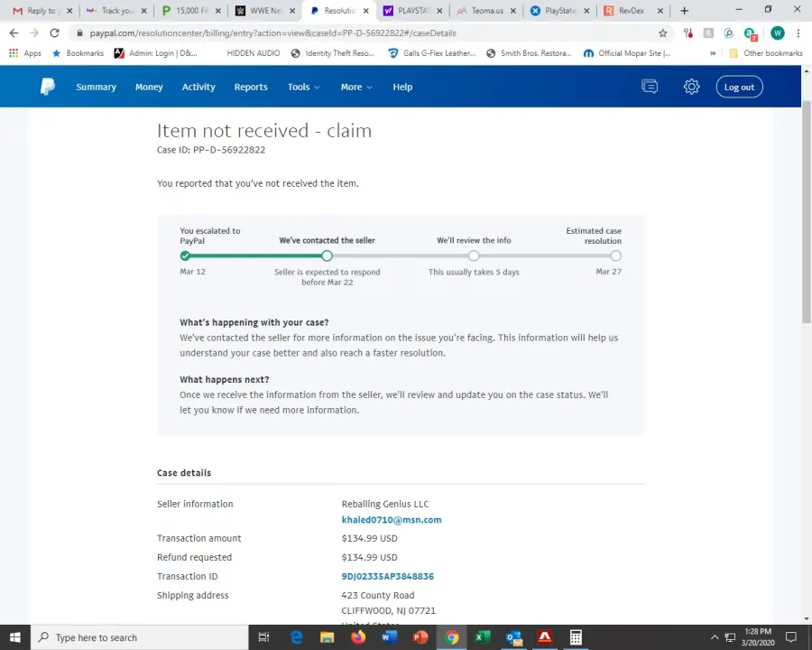812x650 pixels.
Task: Expand the More dropdown menu
Action: [x=356, y=87]
